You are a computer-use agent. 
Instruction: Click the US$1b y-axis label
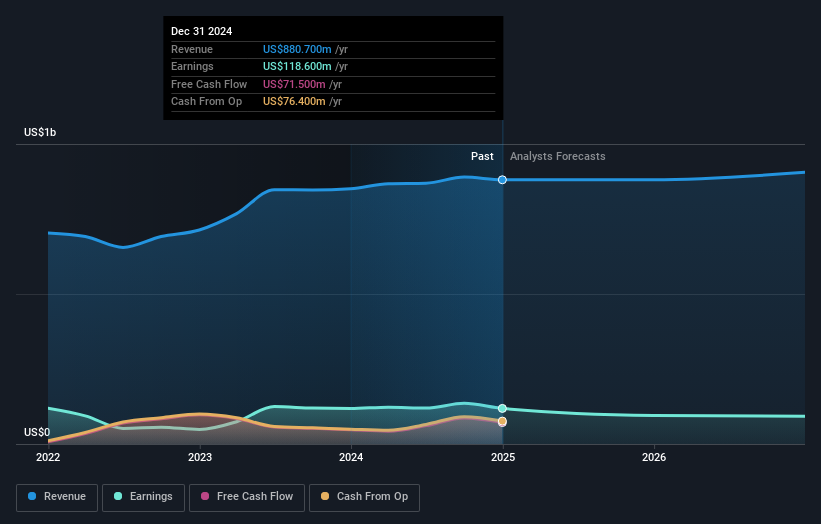pos(40,132)
